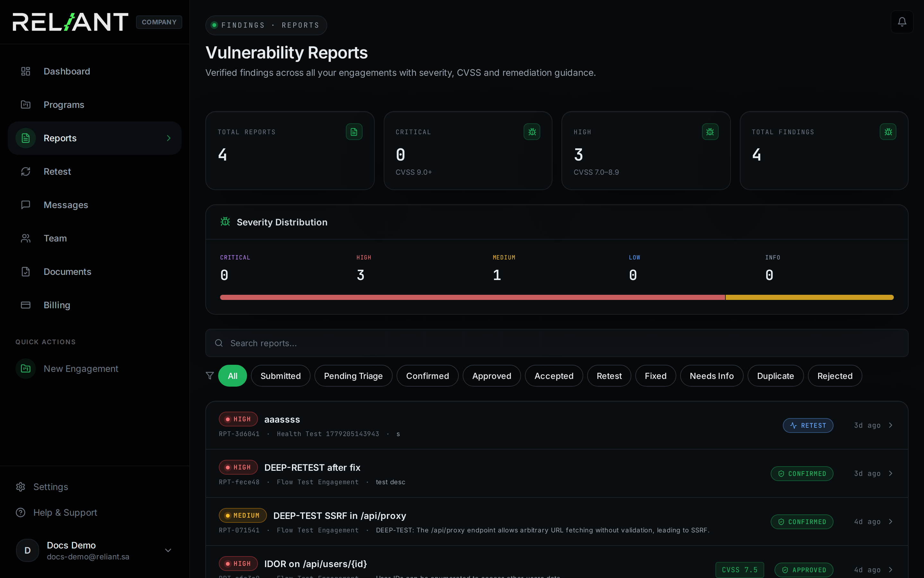Click the Dashboard grid icon
The image size is (924, 578).
pos(26,72)
